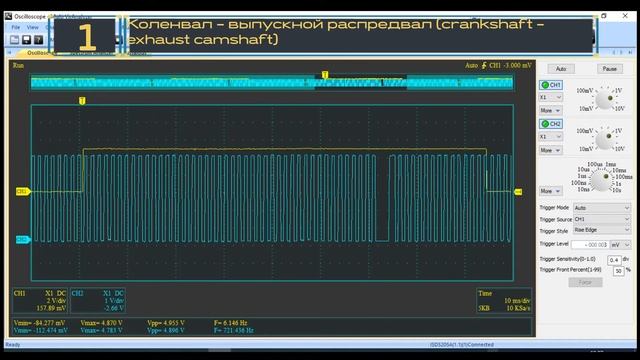Open the CH1 X1 probe dropdown

[551, 97]
